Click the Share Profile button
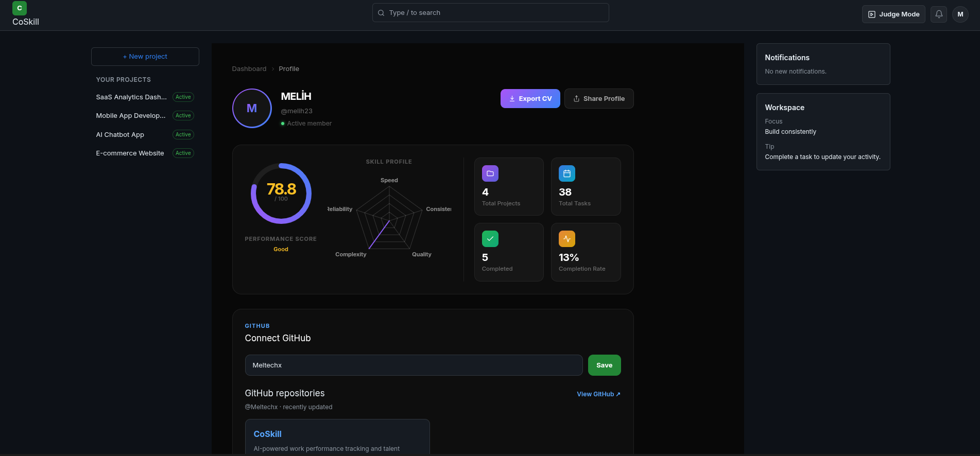 pyautogui.click(x=599, y=99)
